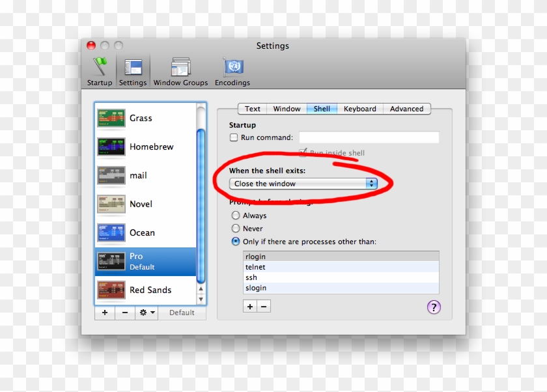The width and height of the screenshot is (547, 392).
Task: Select the Settings toolbar icon
Action: coord(133,72)
